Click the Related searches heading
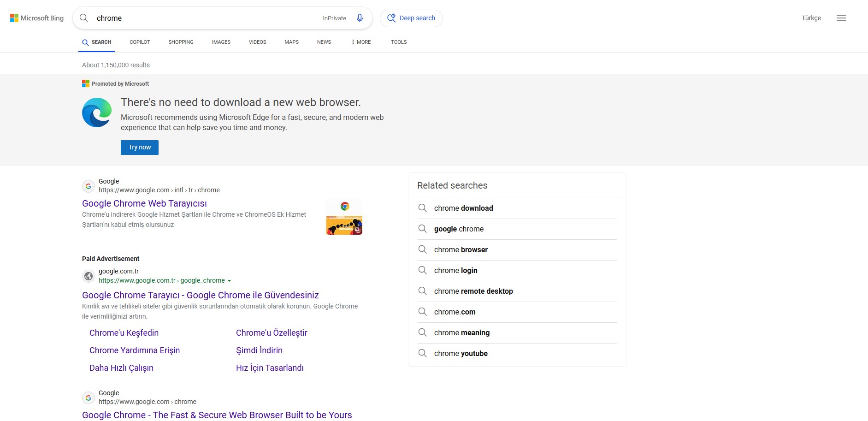The image size is (868, 421). click(452, 185)
